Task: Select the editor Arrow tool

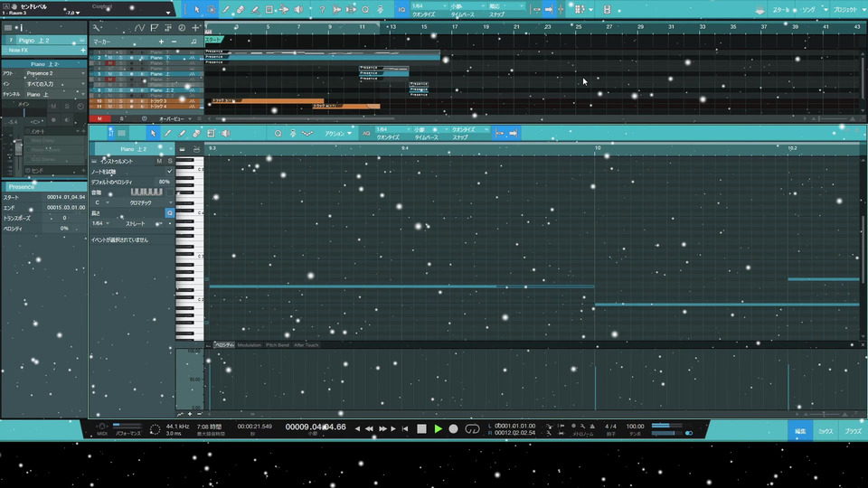Action: coord(154,134)
